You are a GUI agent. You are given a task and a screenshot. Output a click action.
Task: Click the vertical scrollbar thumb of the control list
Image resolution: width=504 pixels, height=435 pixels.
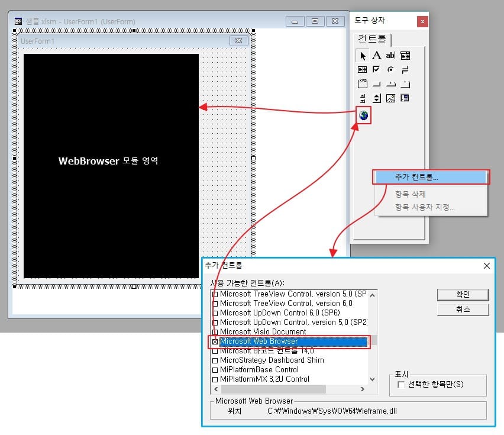click(x=373, y=340)
